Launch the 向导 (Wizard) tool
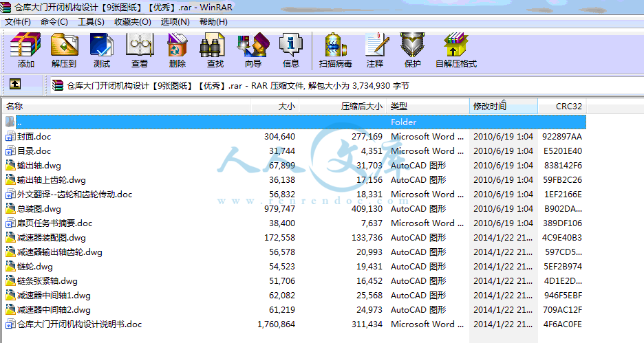The width and height of the screenshot is (644, 343). tap(253, 50)
